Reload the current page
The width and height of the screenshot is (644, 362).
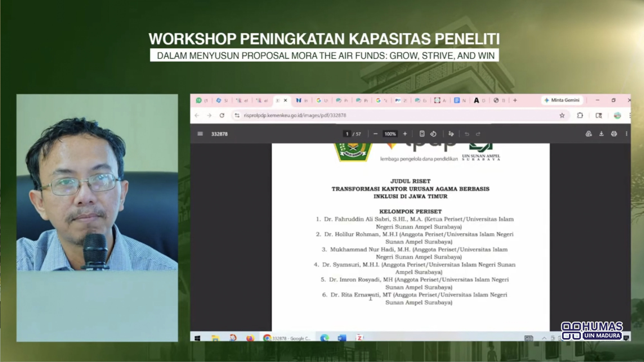[x=222, y=115]
